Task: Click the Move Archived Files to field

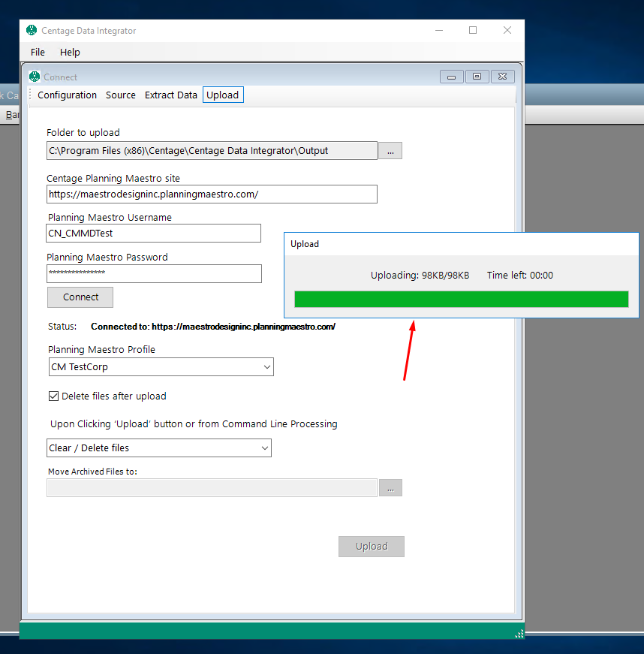Action: [x=212, y=488]
